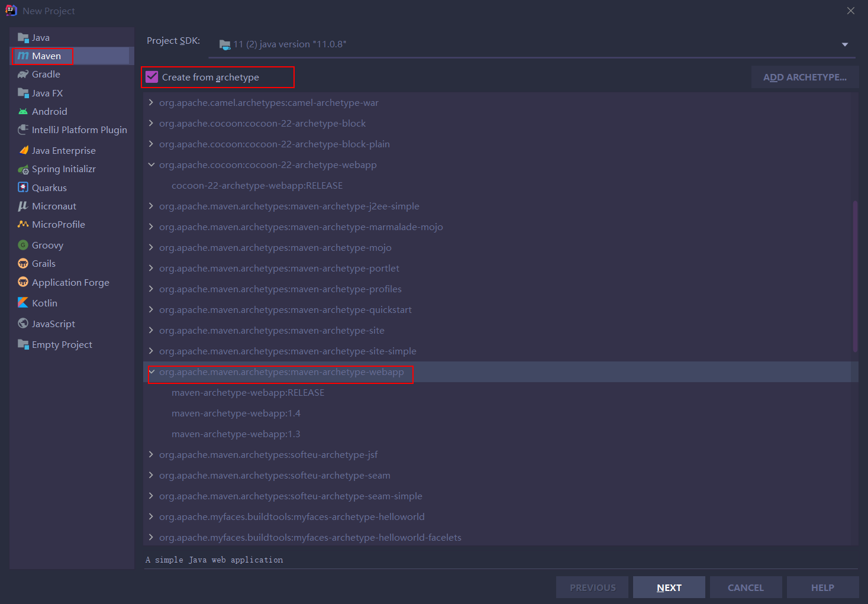Viewport: 868px width, 604px height.
Task: Uncheck Create from archetype checkbox
Action: pyautogui.click(x=152, y=77)
